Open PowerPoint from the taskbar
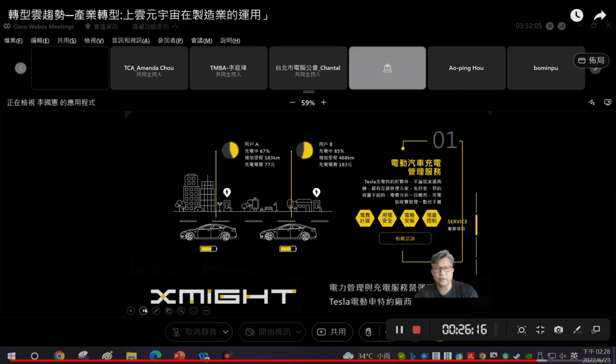 (x=179, y=356)
